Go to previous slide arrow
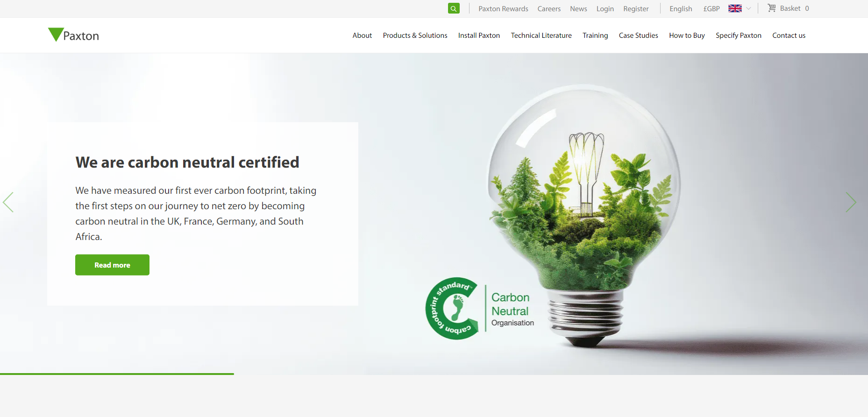The width and height of the screenshot is (868, 417). 8,202
